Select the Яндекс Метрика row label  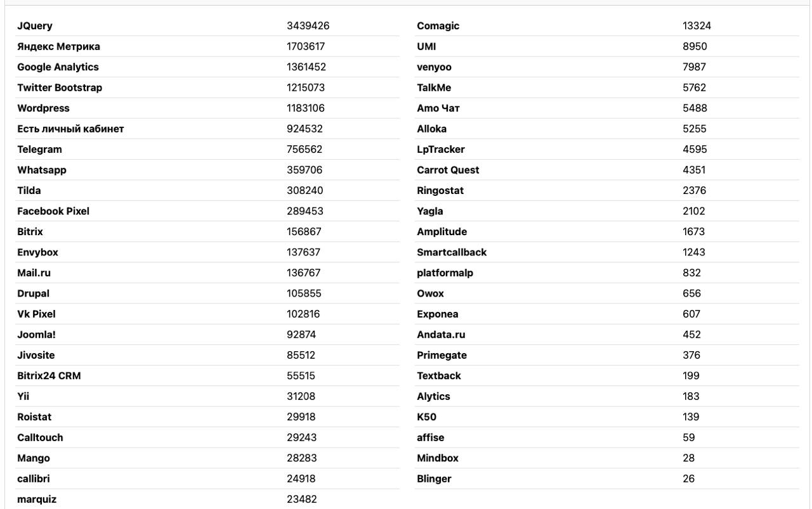pos(58,46)
